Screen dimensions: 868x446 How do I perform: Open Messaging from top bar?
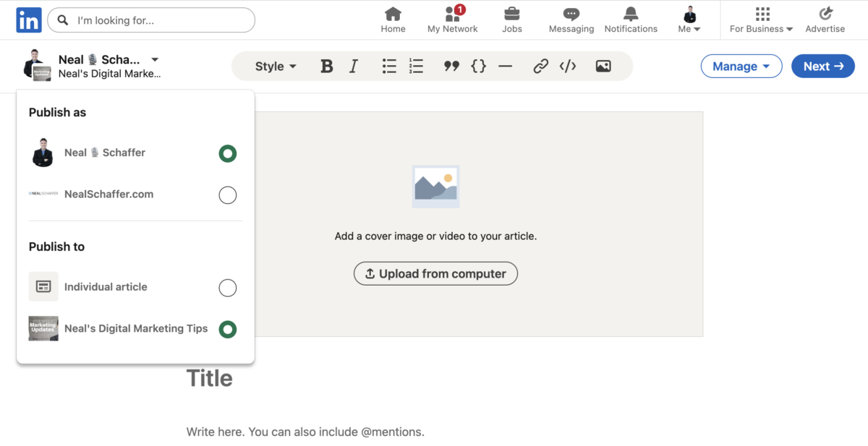point(571,20)
